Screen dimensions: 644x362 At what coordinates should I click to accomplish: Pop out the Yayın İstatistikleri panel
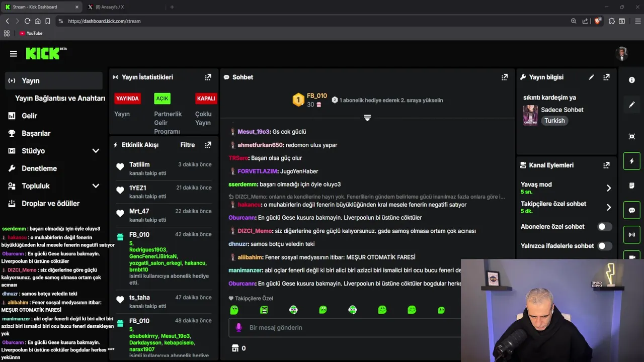[208, 77]
